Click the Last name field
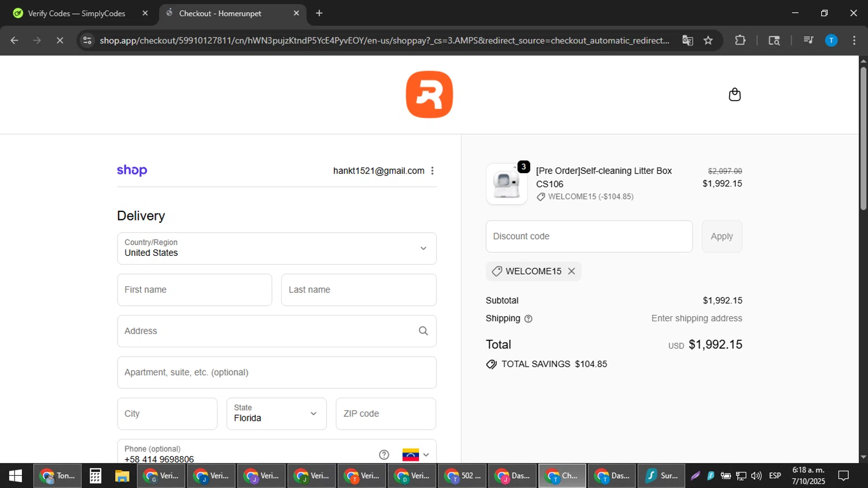 coord(359,290)
